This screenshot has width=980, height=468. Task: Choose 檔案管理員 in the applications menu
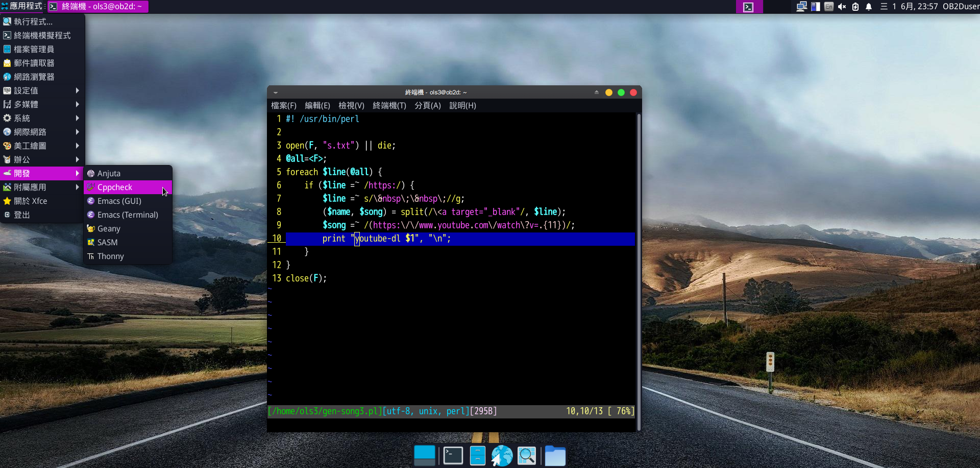pos(42,49)
